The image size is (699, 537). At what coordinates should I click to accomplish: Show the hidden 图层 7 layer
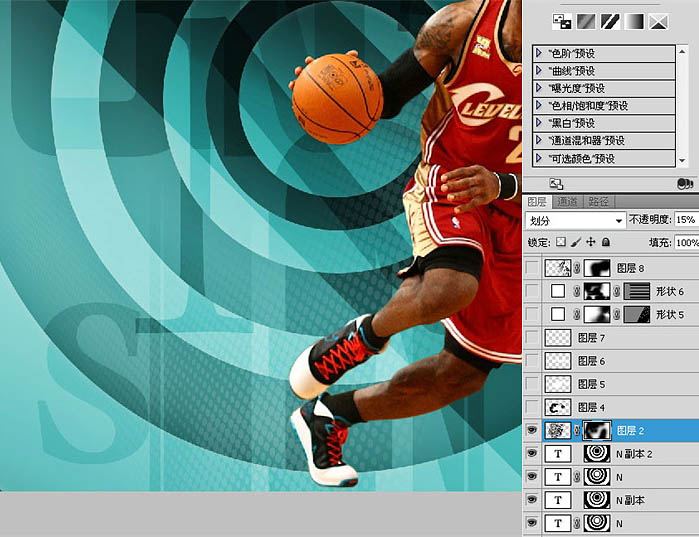coord(532,338)
